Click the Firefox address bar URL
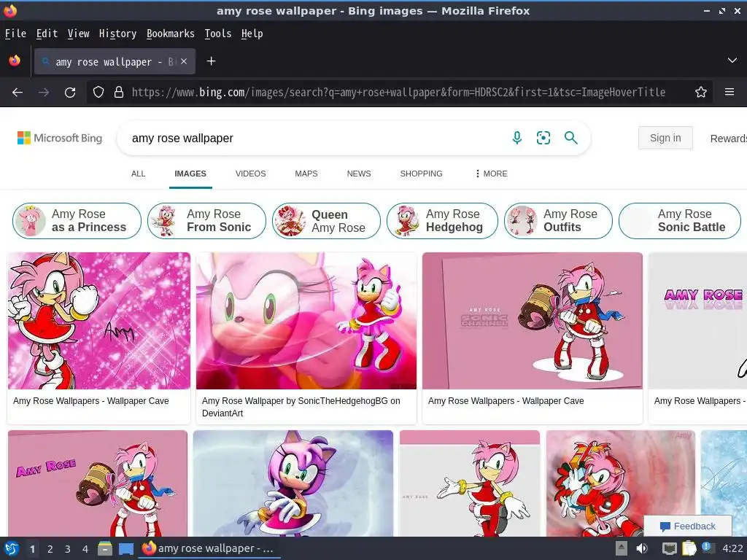The width and height of the screenshot is (747, 560). click(398, 93)
